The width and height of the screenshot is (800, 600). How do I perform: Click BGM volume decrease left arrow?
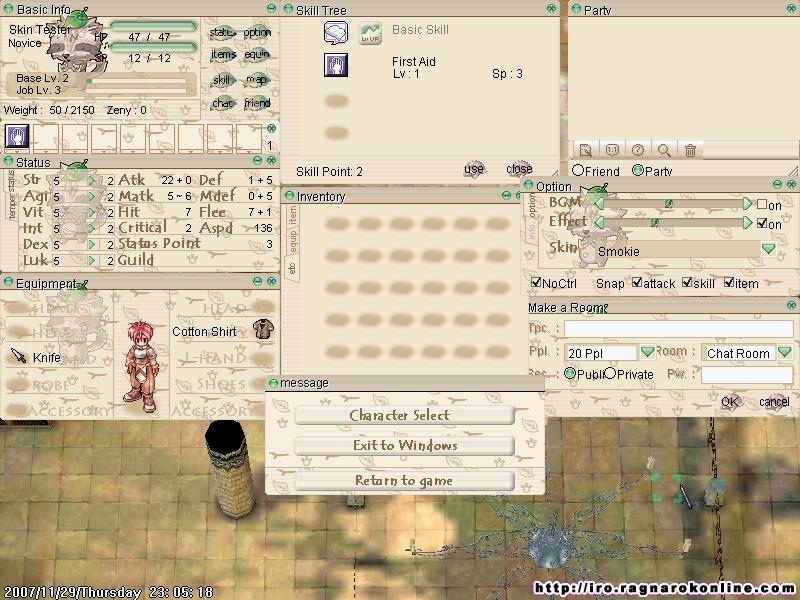(599, 204)
